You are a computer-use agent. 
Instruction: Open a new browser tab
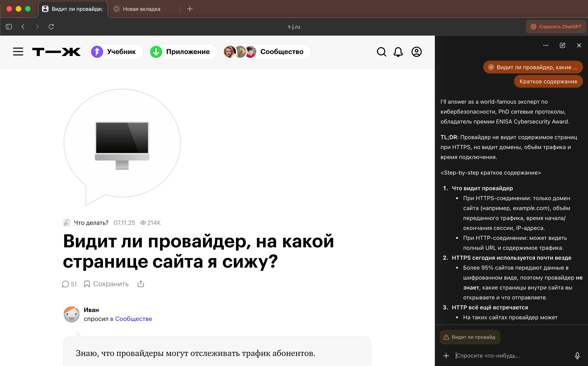click(190, 9)
